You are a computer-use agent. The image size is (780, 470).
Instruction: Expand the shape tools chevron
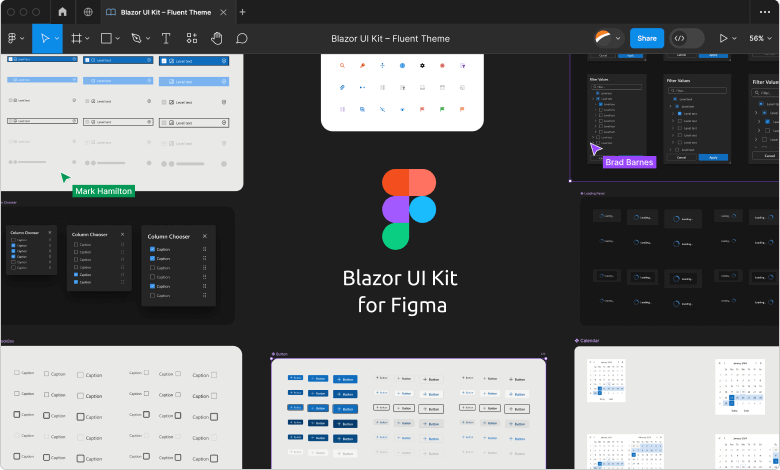coord(117,38)
